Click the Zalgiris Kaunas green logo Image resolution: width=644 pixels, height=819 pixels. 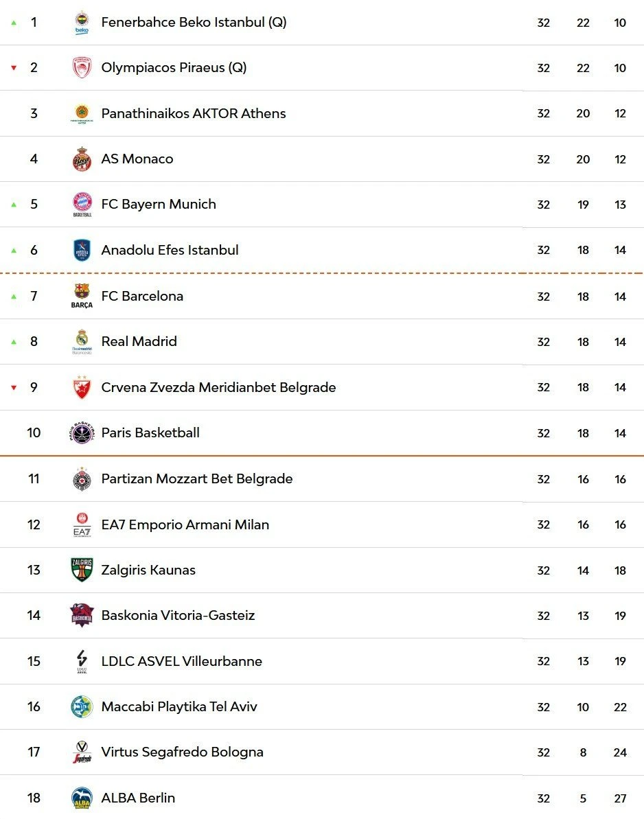pos(82,570)
